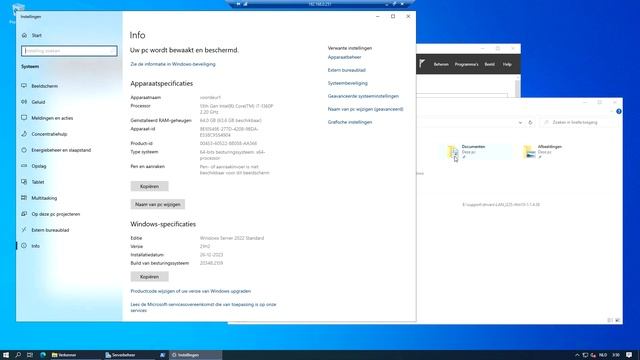
Task: Open Opslag in the sidebar
Action: click(x=39, y=166)
